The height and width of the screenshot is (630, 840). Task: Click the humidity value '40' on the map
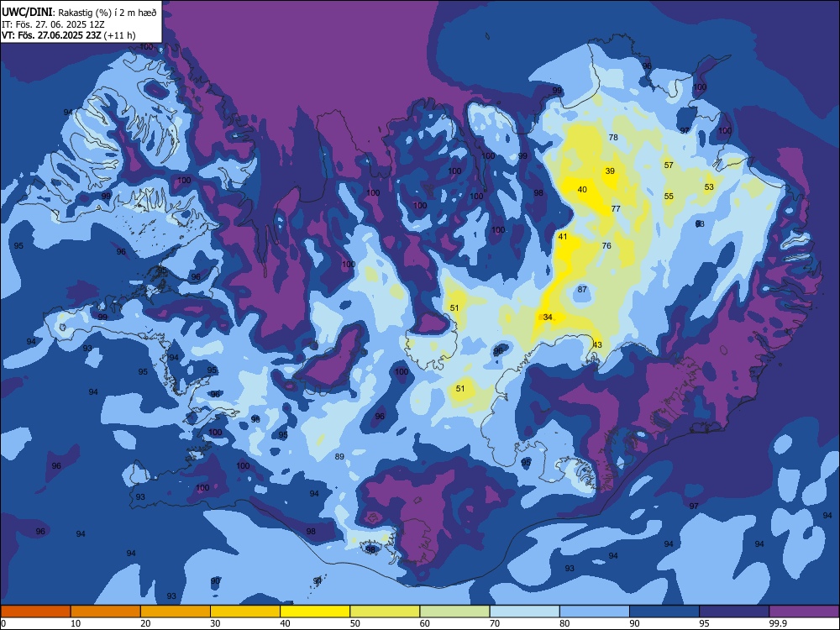tap(582, 189)
